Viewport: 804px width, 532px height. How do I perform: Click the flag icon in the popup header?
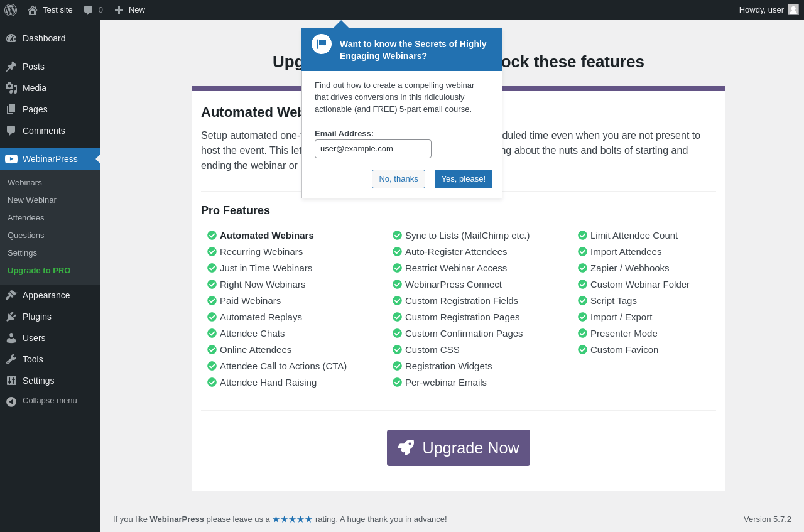pos(322,44)
